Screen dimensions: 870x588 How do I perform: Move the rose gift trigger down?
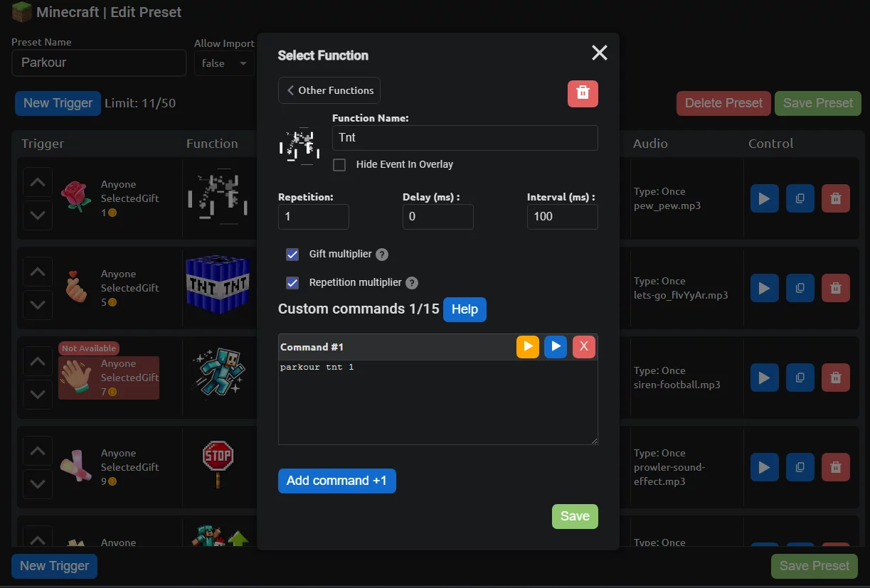(38, 215)
